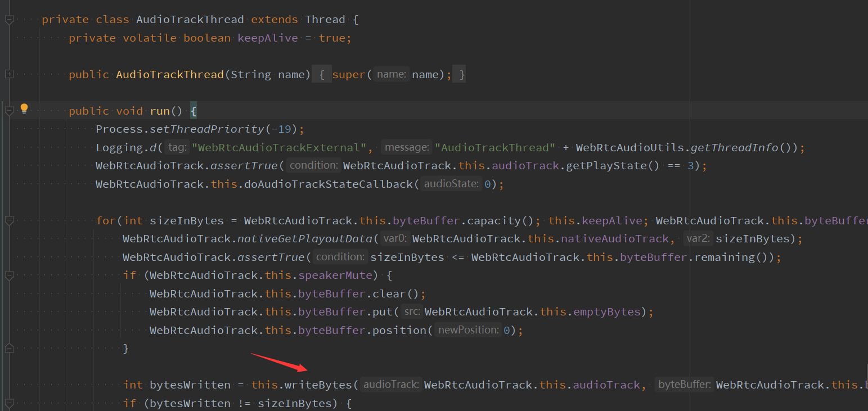The height and width of the screenshot is (411, 868).
Task: Click the 'tag:' parameter hint
Action: click(177, 147)
